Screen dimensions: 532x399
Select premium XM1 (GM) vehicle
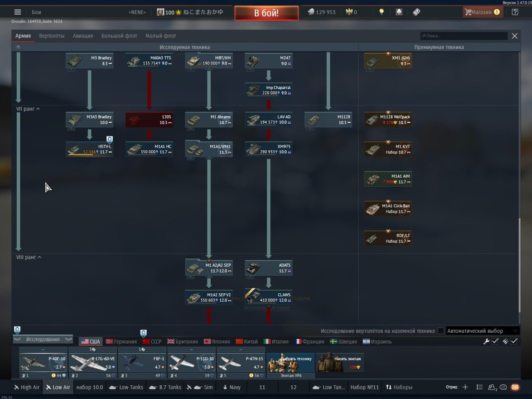pos(388,61)
